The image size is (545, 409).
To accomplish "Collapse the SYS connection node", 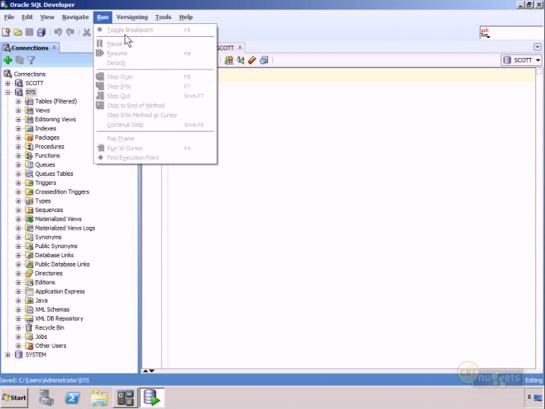I will [8, 92].
